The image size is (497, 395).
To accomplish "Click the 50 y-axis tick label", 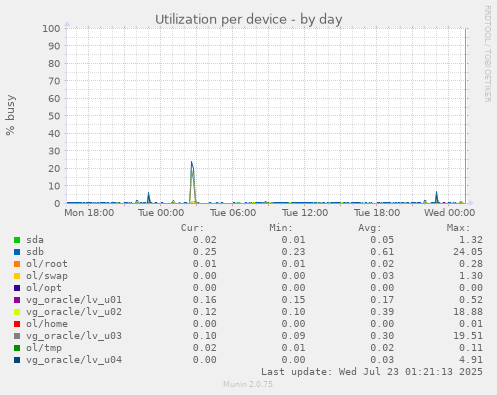I will (54, 116).
